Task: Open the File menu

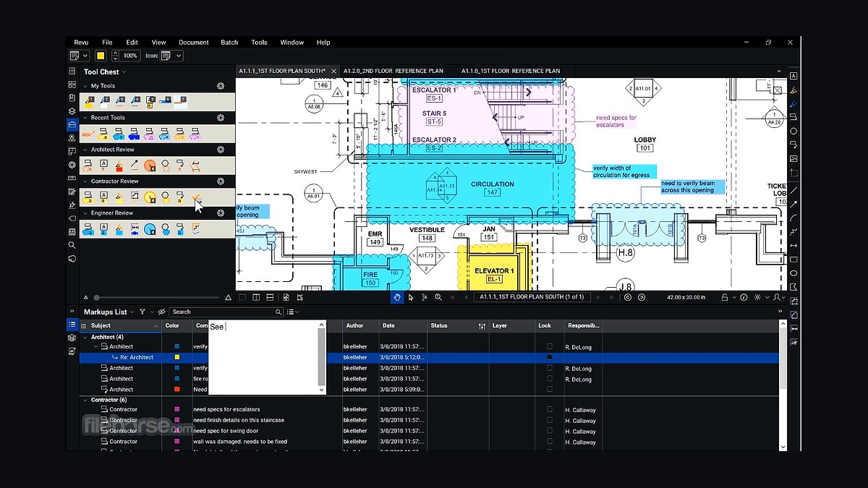Action: pos(107,43)
